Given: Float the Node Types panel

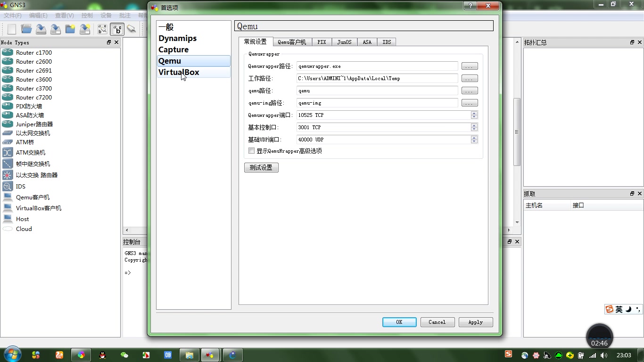Looking at the screenshot, I should [x=109, y=42].
